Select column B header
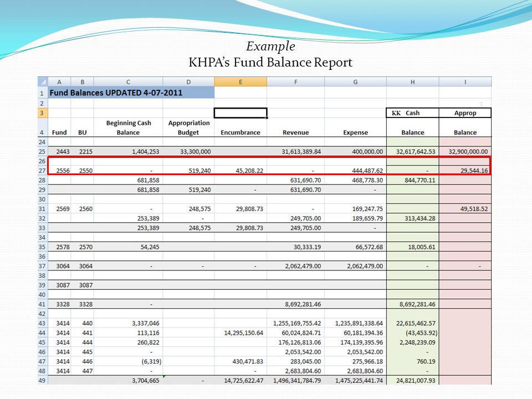Screen dimensions: 532x399 click(83, 82)
